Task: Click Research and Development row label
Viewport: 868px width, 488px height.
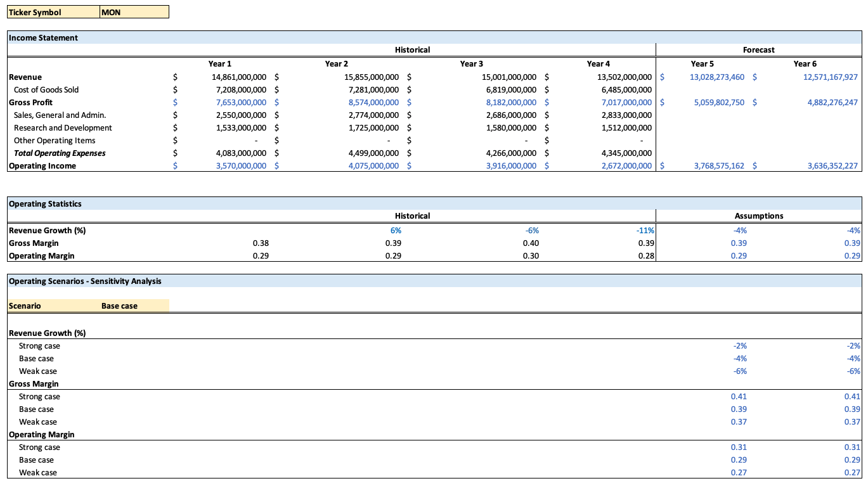Action: (63, 127)
